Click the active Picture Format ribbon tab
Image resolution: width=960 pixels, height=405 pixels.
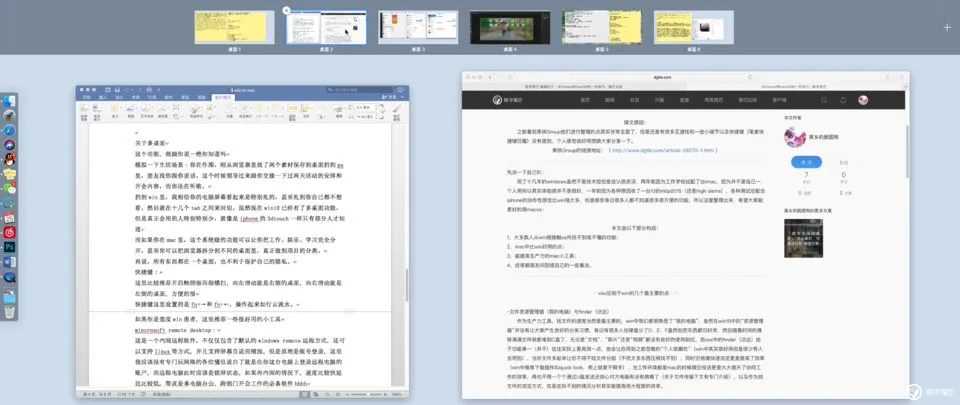coord(222,97)
